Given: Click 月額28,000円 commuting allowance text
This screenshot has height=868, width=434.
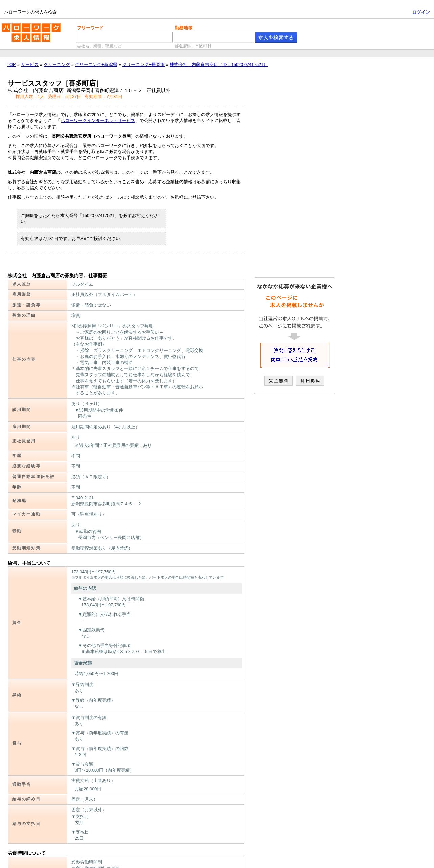Looking at the screenshot, I should coord(88,789).
